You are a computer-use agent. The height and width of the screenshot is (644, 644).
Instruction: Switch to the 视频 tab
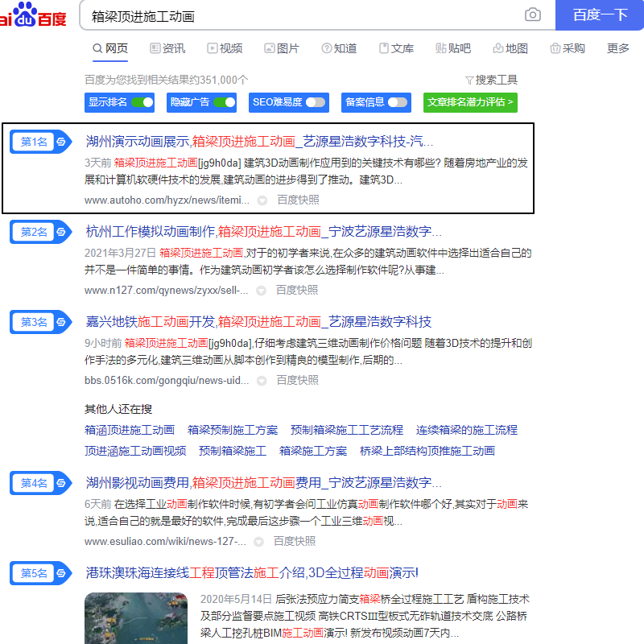coord(225,48)
